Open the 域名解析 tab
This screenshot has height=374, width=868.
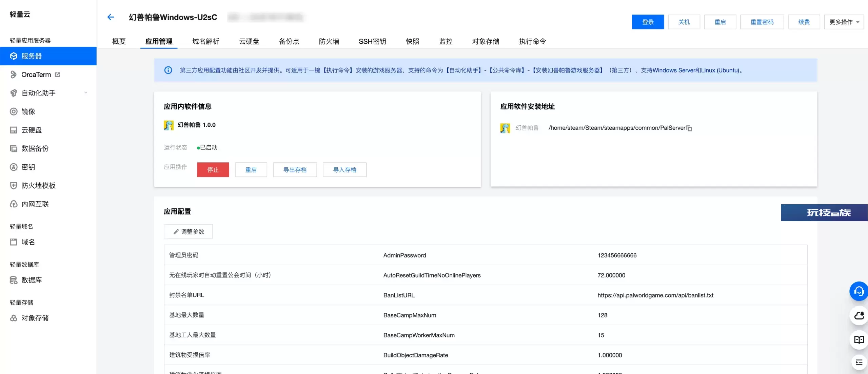pyautogui.click(x=205, y=41)
